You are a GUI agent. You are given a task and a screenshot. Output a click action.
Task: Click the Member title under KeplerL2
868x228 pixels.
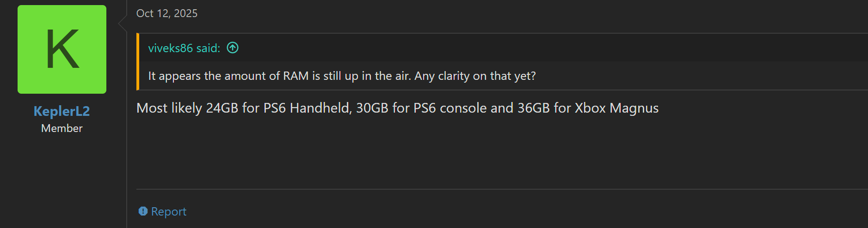62,128
